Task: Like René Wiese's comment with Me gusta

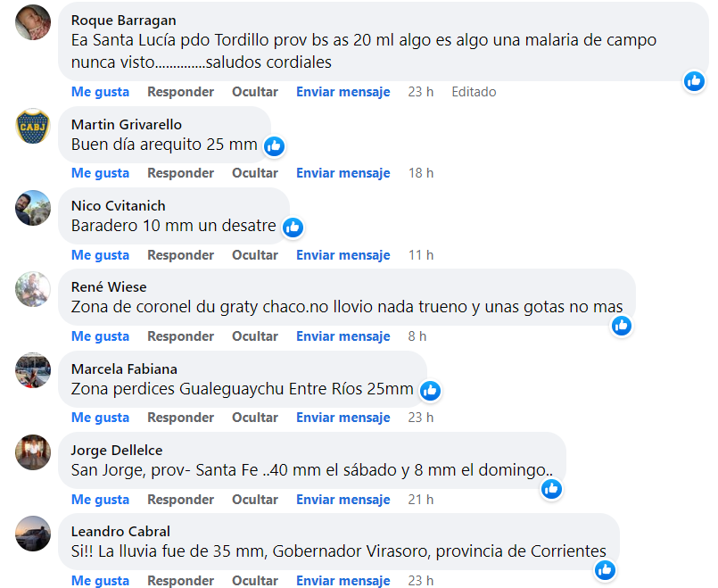Action: click(x=100, y=336)
